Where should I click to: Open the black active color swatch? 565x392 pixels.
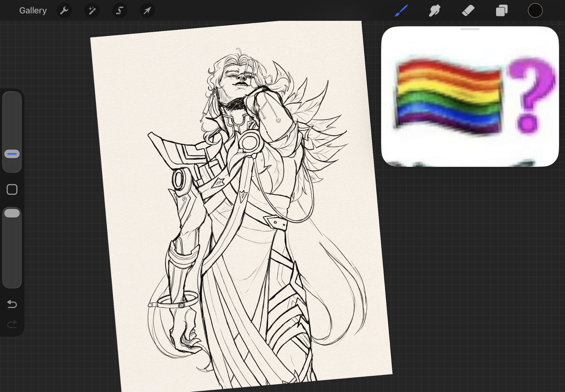point(535,11)
